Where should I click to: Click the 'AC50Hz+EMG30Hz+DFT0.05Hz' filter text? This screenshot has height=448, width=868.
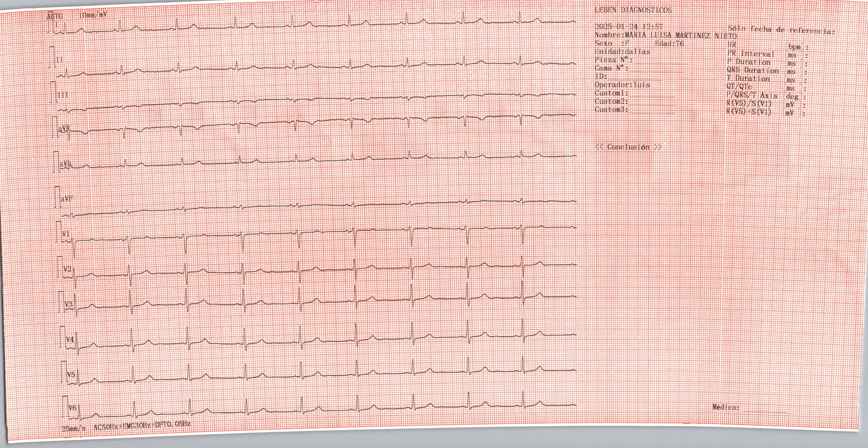[142, 426]
